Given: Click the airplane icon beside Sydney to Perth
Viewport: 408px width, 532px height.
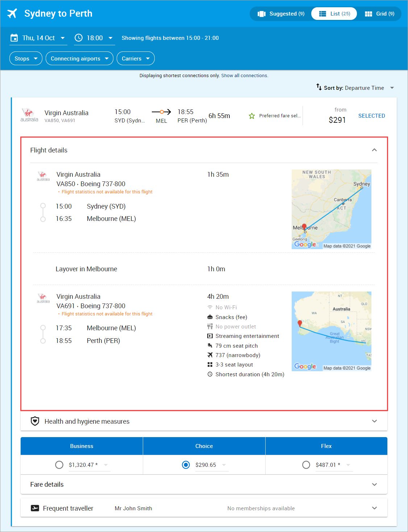Looking at the screenshot, I should point(12,13).
